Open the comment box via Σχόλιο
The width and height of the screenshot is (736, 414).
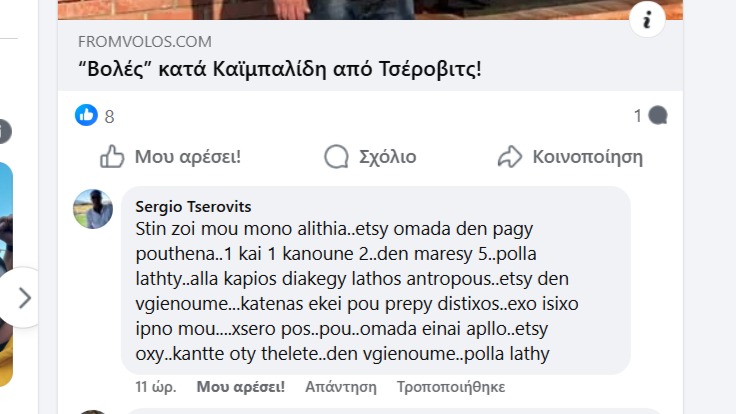370,157
